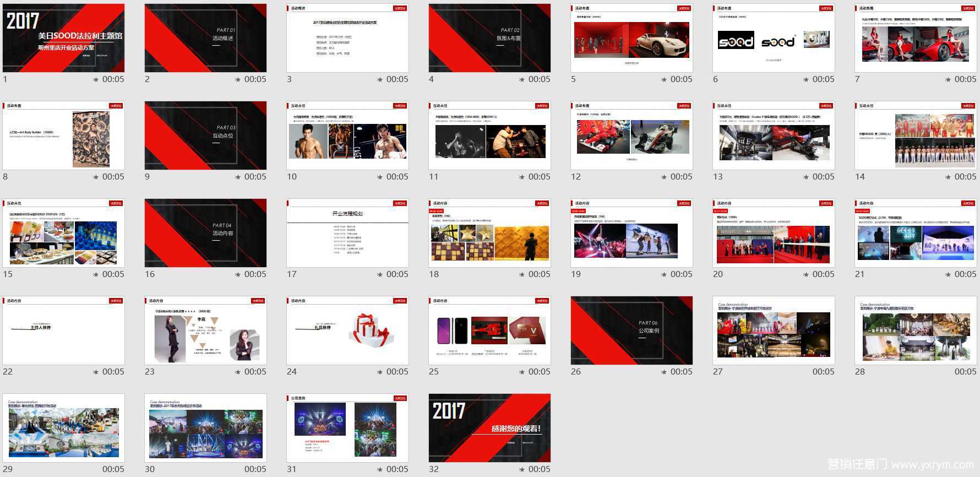
Task: Select slide 5 red room sports car thumbnail
Action: (632, 38)
